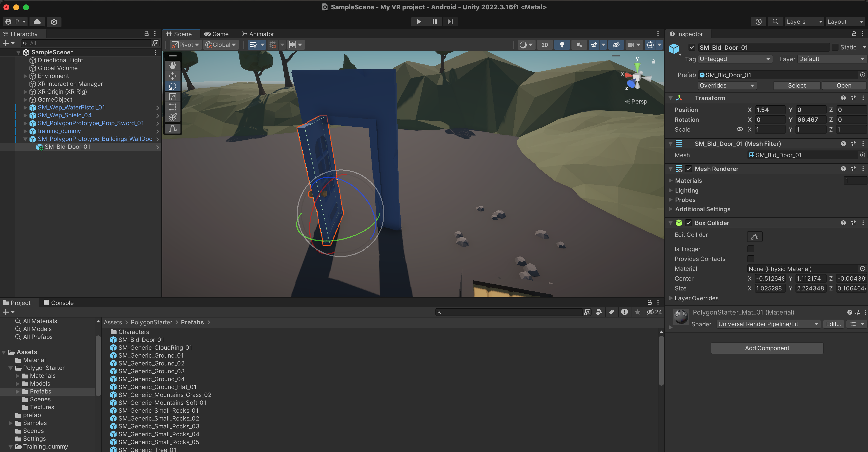Select the Move tool in scene toolbar
Viewport: 868px width, 452px height.
[x=173, y=76]
